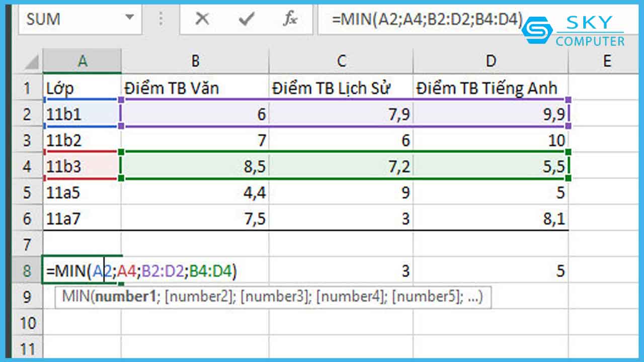Viewport: 644px width, 362px height.
Task: Select row 6 header
Action: [27, 219]
